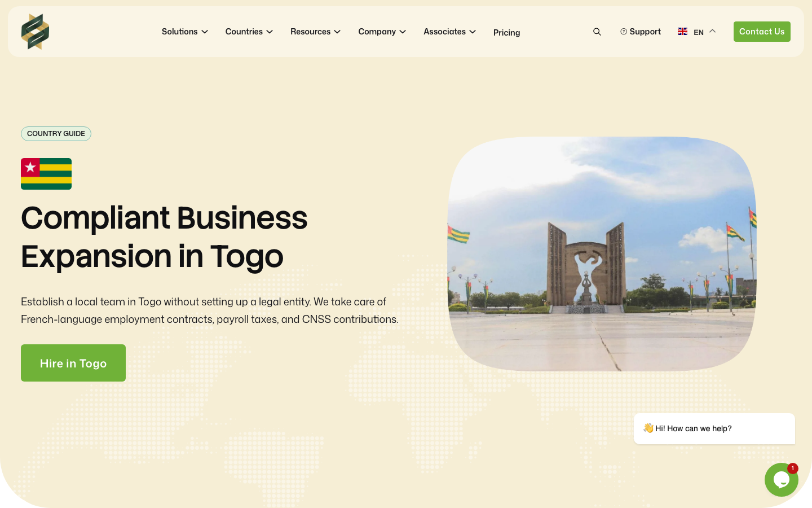Open the EN language selector
This screenshot has height=508, width=812.
(697, 32)
